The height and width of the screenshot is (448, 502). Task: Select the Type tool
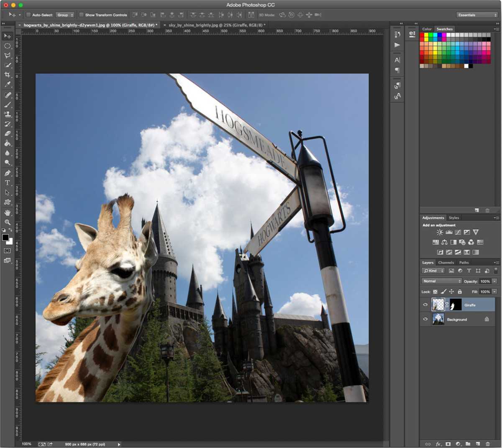8,182
